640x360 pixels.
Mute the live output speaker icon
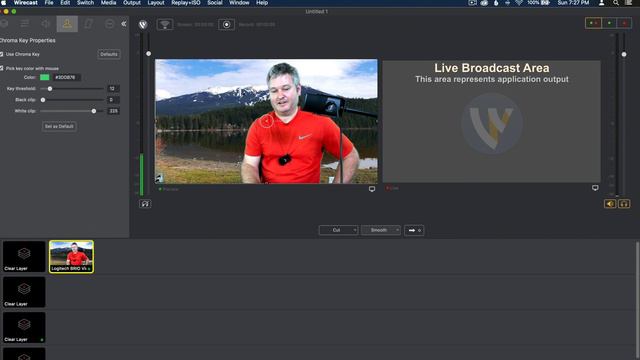click(610, 204)
